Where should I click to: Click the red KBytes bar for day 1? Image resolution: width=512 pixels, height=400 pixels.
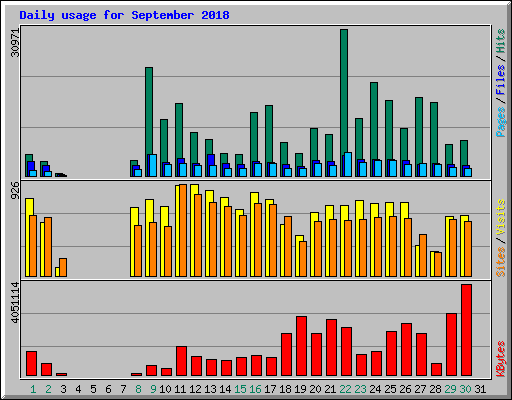31,364
